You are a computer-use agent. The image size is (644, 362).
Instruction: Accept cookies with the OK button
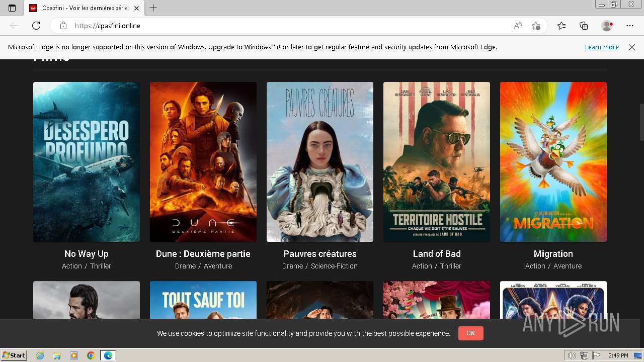(470, 333)
